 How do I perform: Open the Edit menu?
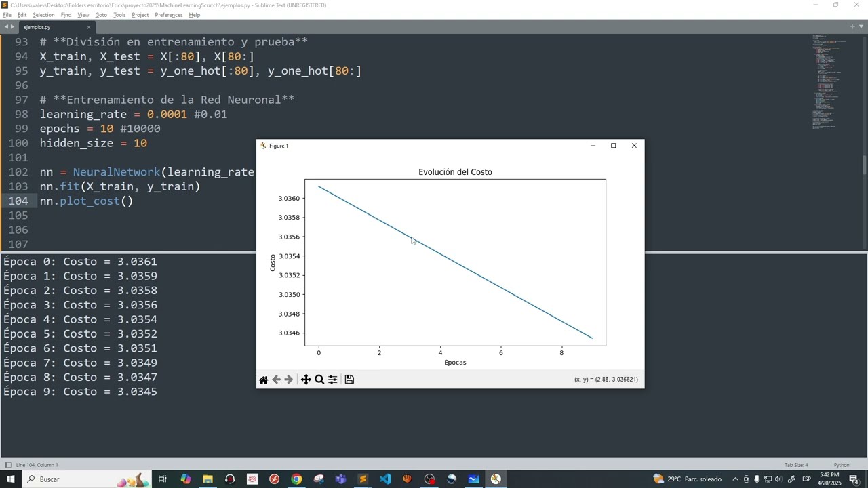click(x=22, y=15)
